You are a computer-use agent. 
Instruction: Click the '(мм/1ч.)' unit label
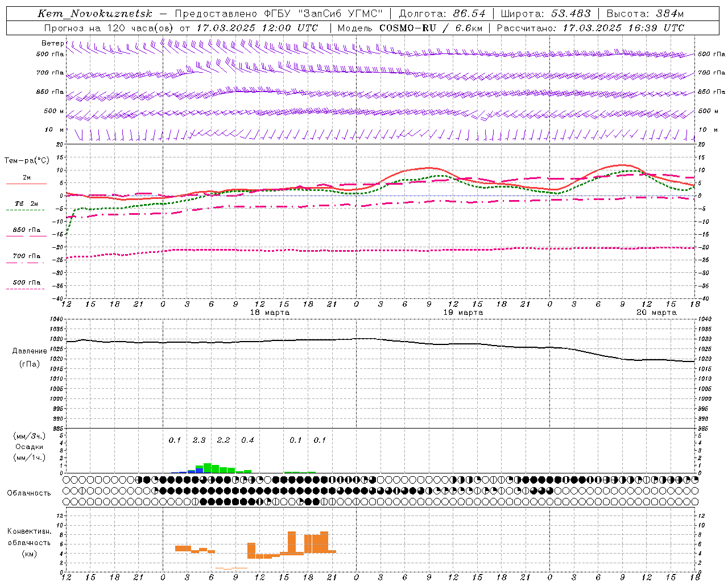point(30,458)
